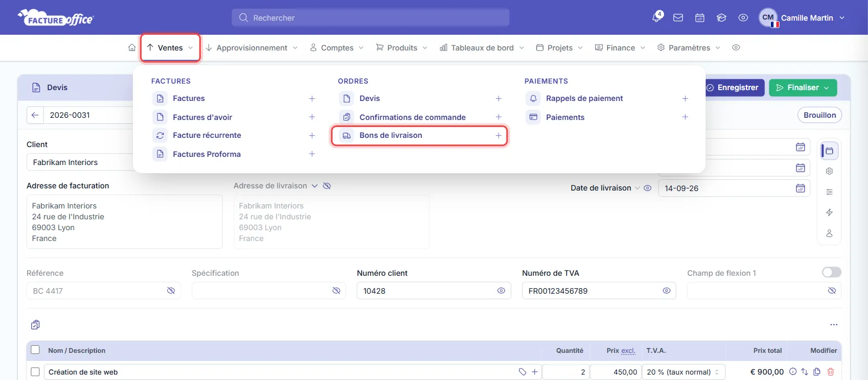Delete the Création de site web line
This screenshot has height=380, width=868.
(x=831, y=372)
